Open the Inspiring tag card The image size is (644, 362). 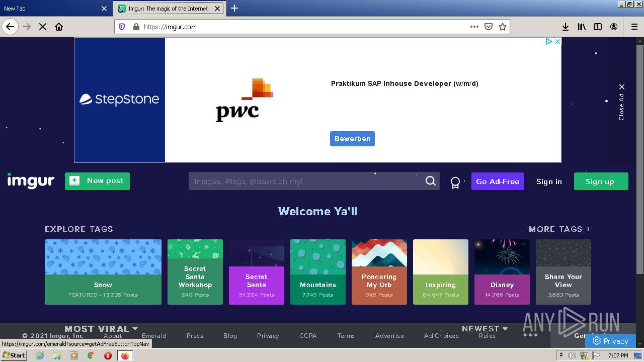tap(441, 272)
